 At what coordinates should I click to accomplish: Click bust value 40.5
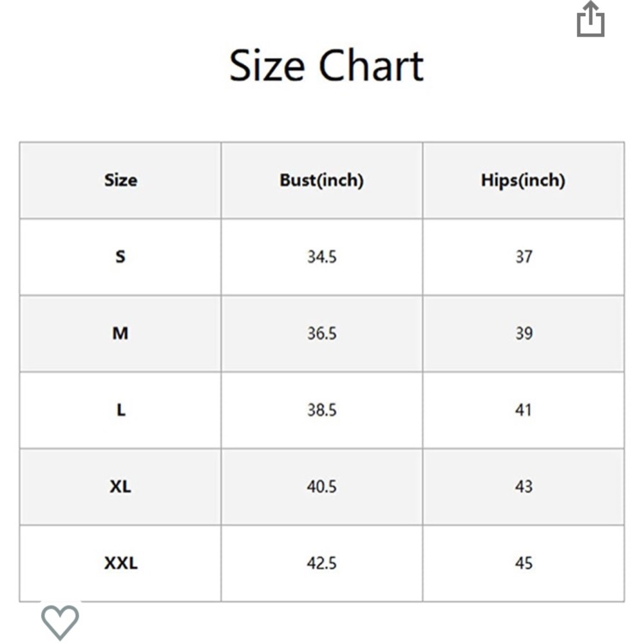point(321,487)
